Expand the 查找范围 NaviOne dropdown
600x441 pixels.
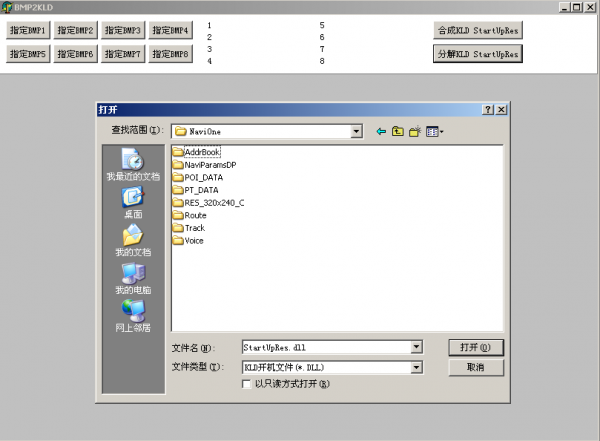pyautogui.click(x=356, y=131)
